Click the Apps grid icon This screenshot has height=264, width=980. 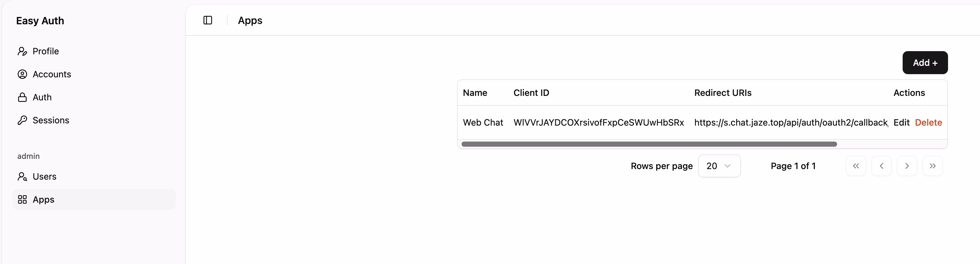(22, 199)
